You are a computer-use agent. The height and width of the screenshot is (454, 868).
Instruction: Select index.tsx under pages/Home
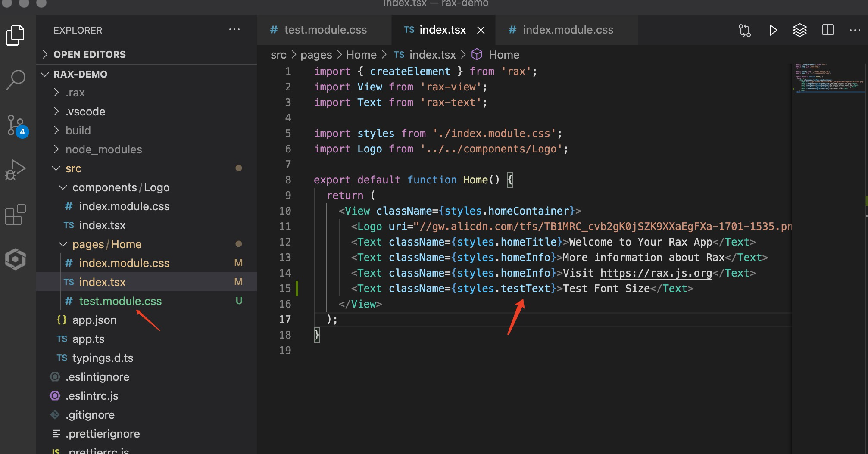(x=147, y=282)
